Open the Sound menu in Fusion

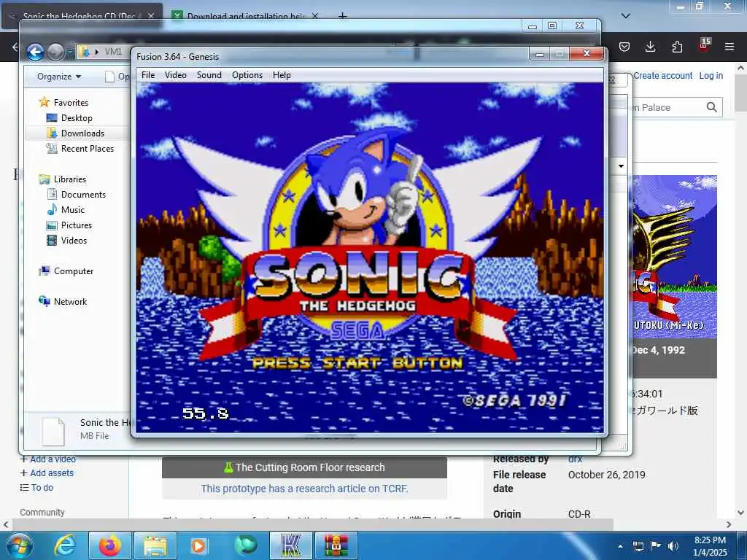tap(209, 75)
